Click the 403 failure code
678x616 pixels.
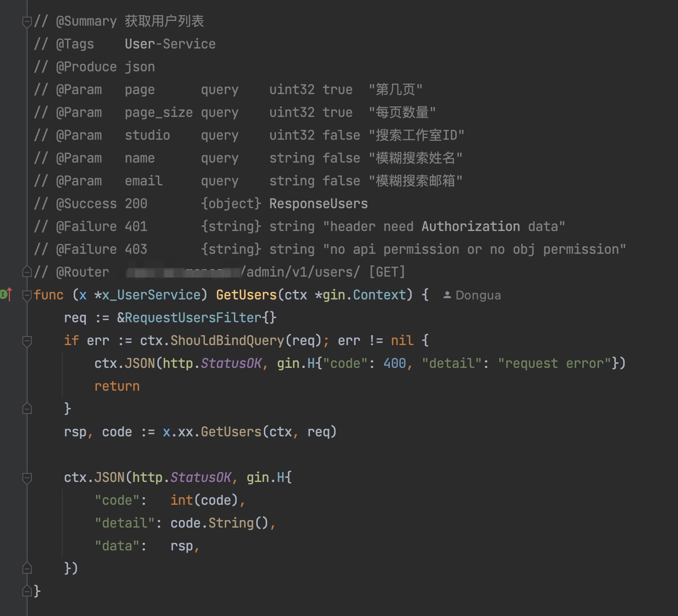pyautogui.click(x=136, y=249)
